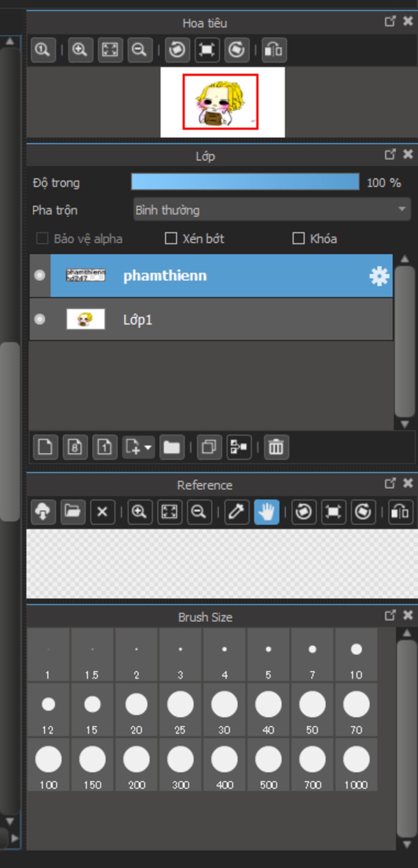Open reference image file from folder
Image resolution: width=418 pixels, height=868 pixels.
click(73, 512)
